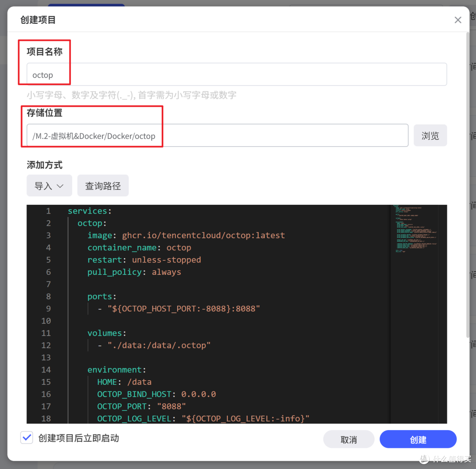Click the 'restart: unless-stopped' line
The image size is (476, 469).
click(144, 260)
